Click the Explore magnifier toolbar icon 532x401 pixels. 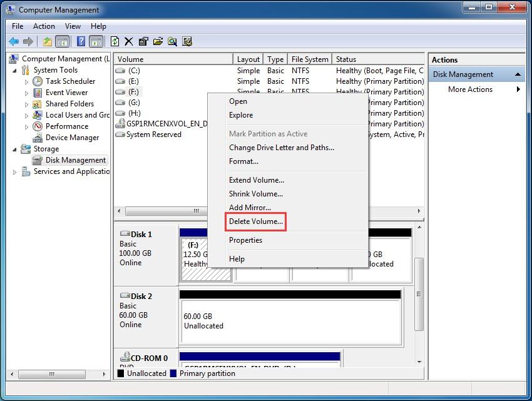pos(172,42)
